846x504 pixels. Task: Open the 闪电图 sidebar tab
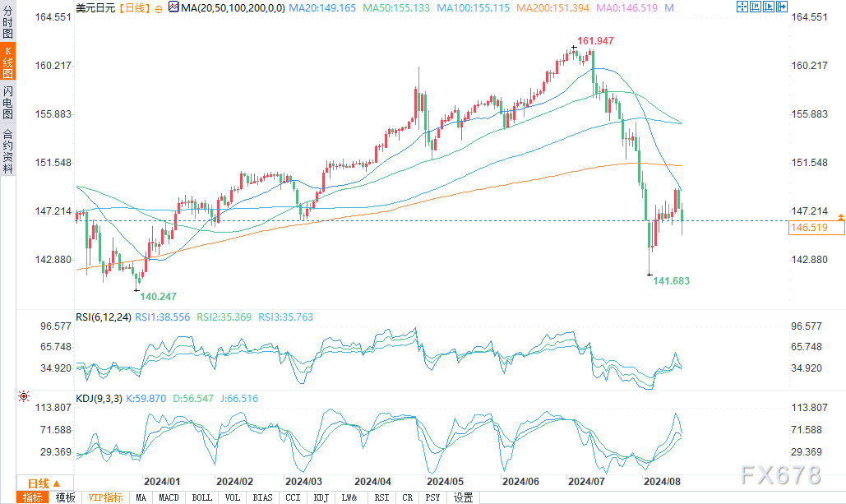click(x=7, y=103)
